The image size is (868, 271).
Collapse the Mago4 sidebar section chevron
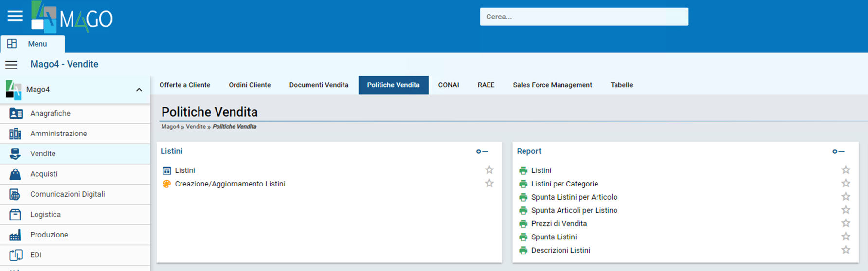coord(139,90)
